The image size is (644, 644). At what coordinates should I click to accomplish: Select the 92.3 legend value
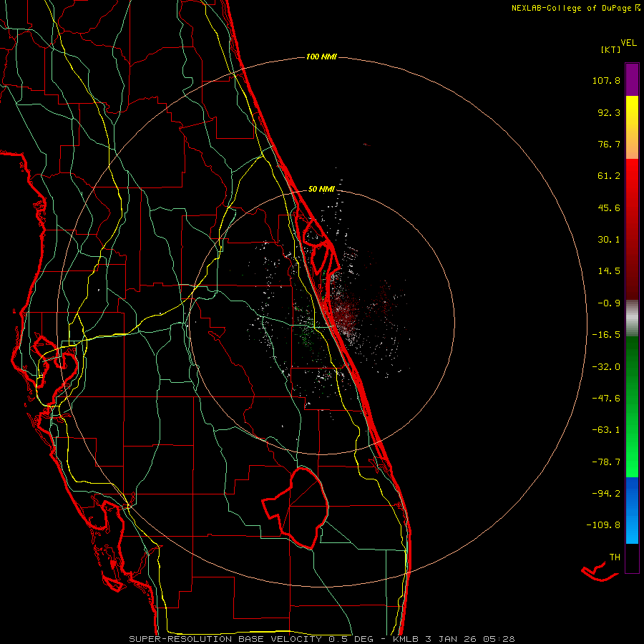coord(609,112)
